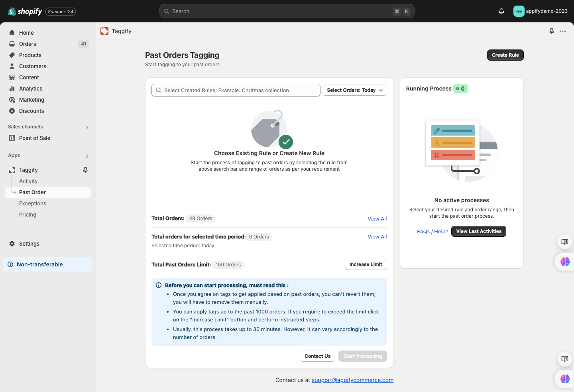Click View All for selected time period
This screenshot has height=392, width=574.
click(377, 237)
